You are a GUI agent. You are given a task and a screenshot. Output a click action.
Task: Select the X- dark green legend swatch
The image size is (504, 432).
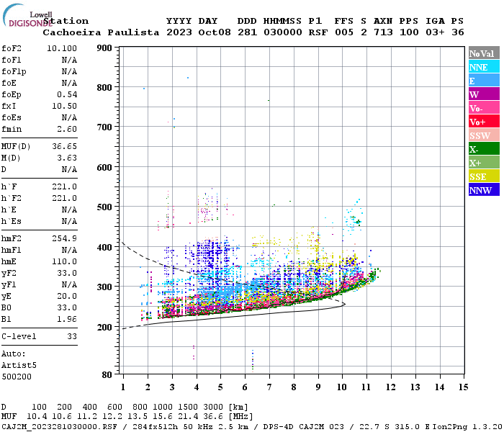(484, 149)
